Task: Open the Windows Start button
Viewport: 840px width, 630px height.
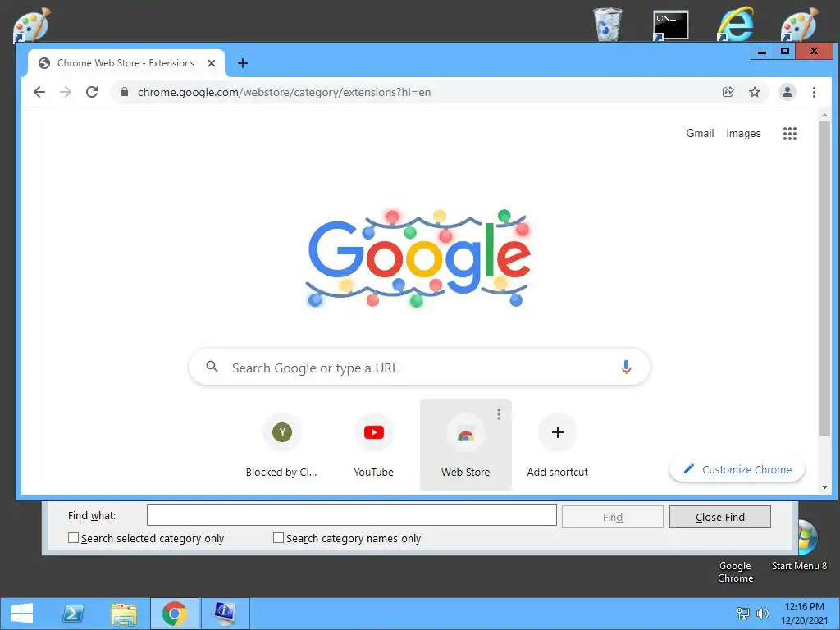Action: (22, 614)
